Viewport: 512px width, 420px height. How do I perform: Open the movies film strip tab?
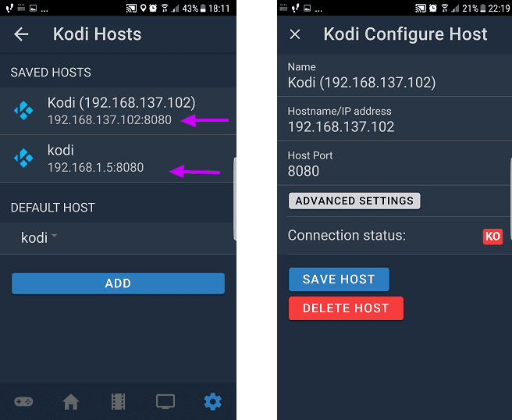tap(118, 401)
